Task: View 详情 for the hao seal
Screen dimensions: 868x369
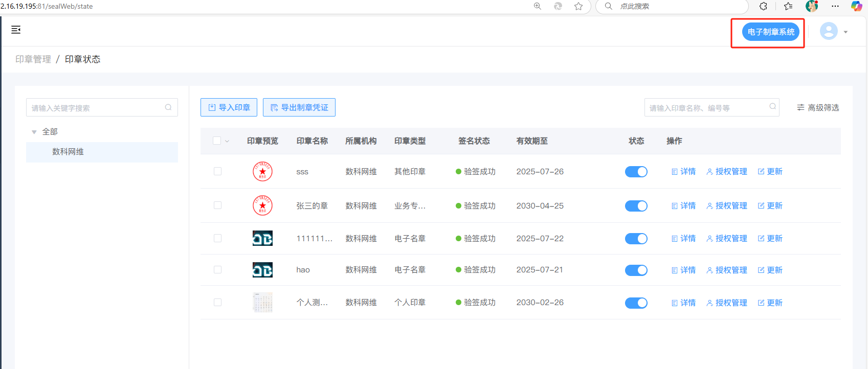Action: pos(683,270)
